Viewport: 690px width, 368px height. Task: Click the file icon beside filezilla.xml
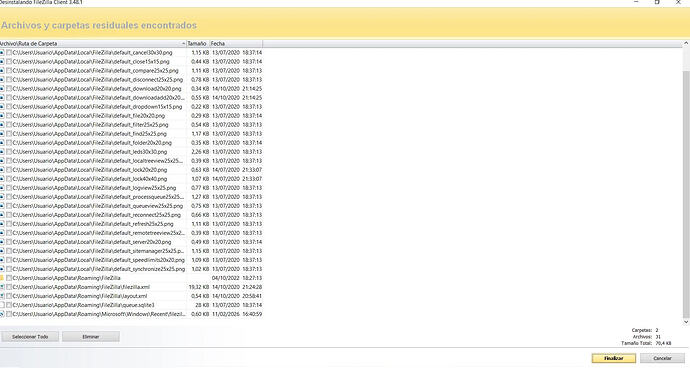(x=2, y=287)
